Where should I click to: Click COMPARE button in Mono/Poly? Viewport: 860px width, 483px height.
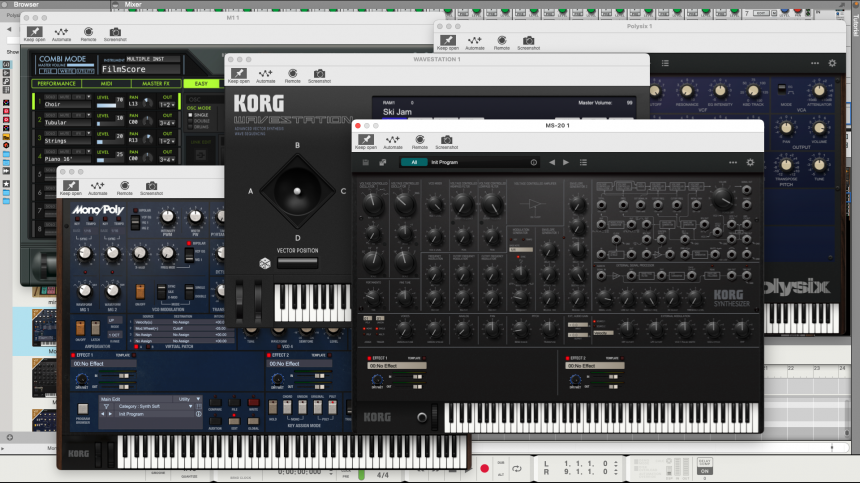click(x=215, y=403)
